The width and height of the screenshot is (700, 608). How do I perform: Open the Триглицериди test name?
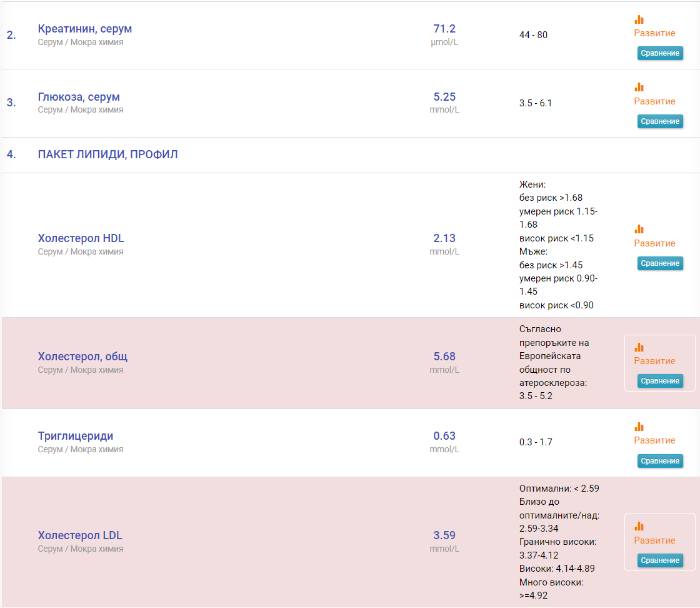pyautogui.click(x=76, y=436)
